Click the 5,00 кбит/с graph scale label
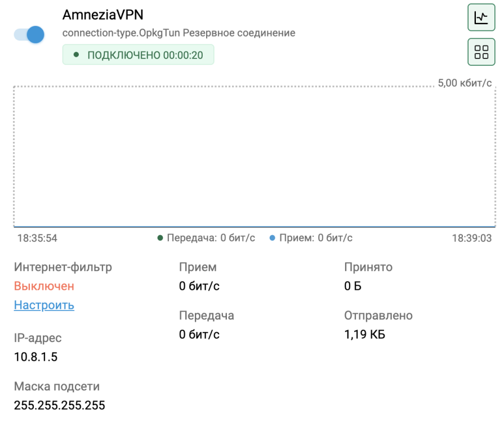Screen dimensions: 504x422 pos(465,83)
